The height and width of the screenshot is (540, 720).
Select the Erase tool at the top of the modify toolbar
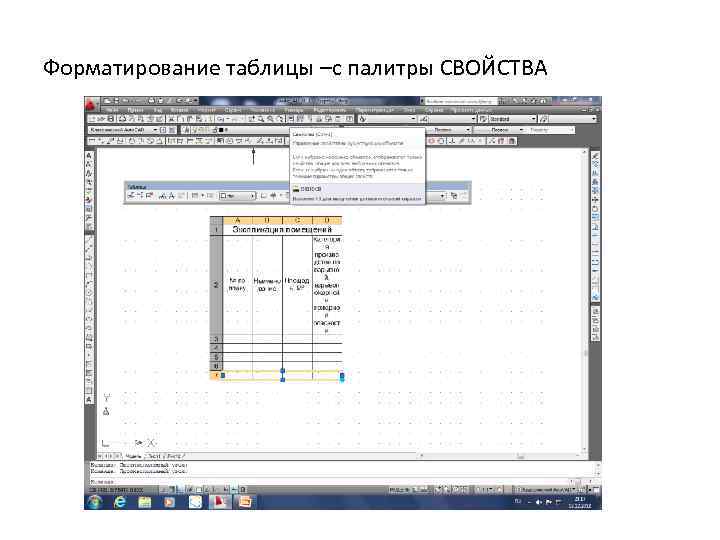click(x=595, y=157)
